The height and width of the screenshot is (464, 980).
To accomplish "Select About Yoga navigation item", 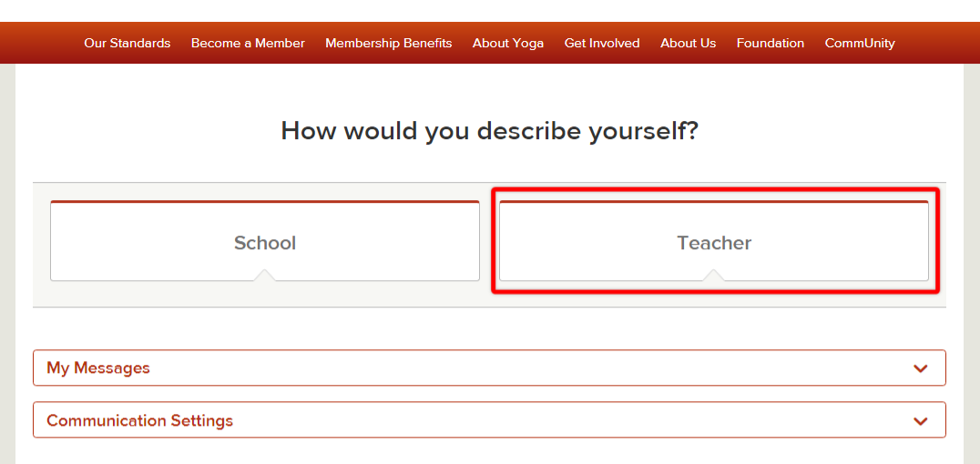I will click(x=508, y=43).
